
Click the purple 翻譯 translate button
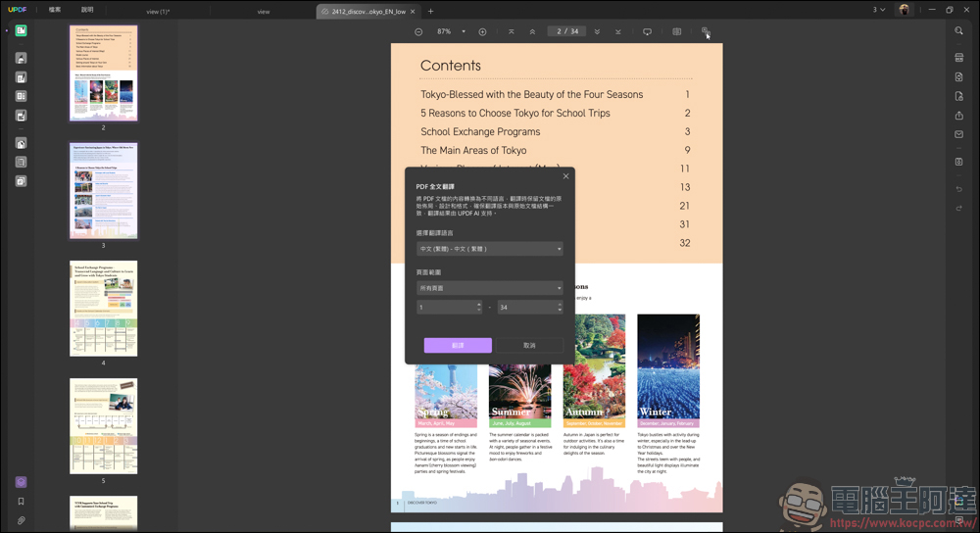click(458, 346)
